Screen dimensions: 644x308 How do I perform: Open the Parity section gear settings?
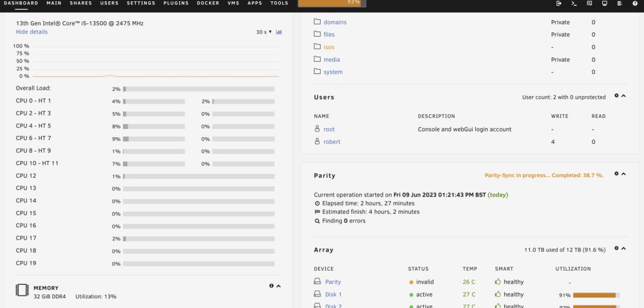pos(616,174)
